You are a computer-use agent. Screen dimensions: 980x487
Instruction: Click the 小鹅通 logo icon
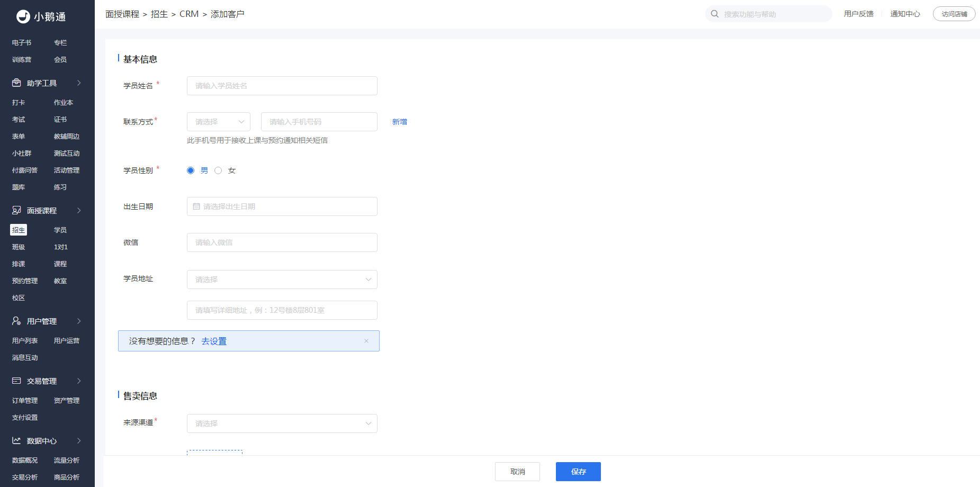pos(23,16)
